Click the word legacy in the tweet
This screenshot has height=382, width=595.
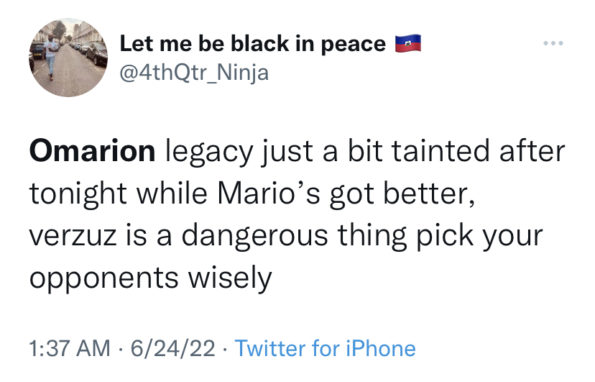click(209, 153)
